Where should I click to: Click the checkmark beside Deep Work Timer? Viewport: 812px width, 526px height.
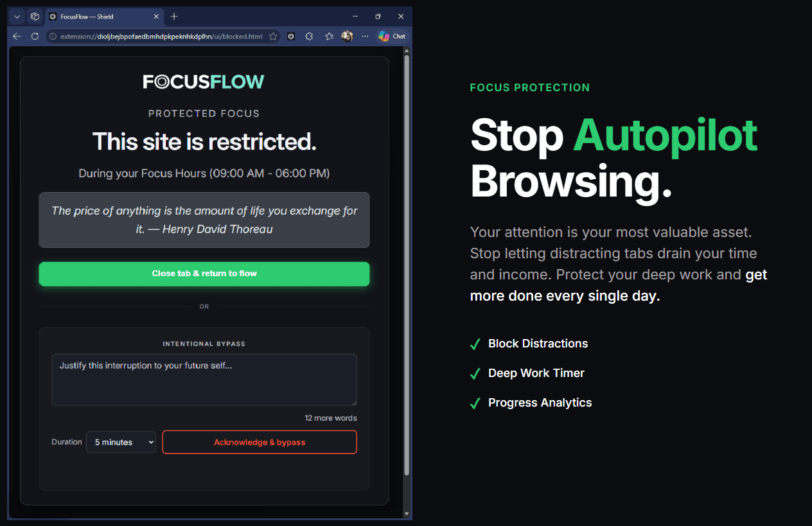click(475, 374)
